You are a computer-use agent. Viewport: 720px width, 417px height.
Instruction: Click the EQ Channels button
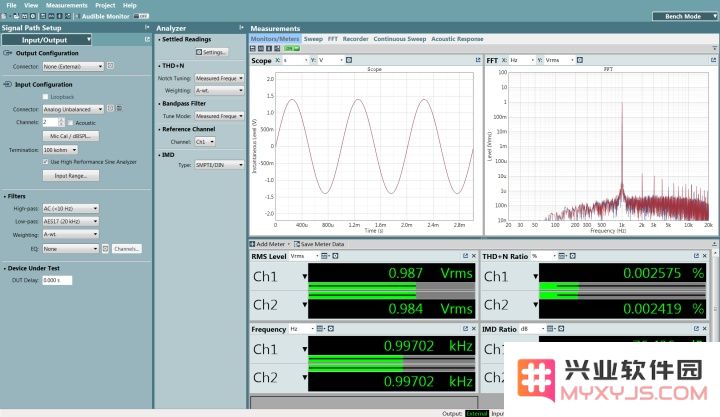tap(127, 248)
